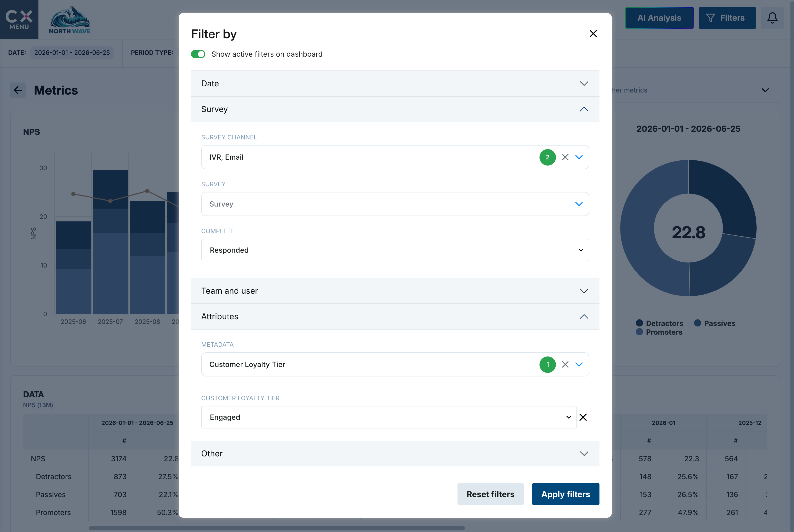Click the Promoters row label in data table
This screenshot has width=794, height=532.
[x=53, y=512]
